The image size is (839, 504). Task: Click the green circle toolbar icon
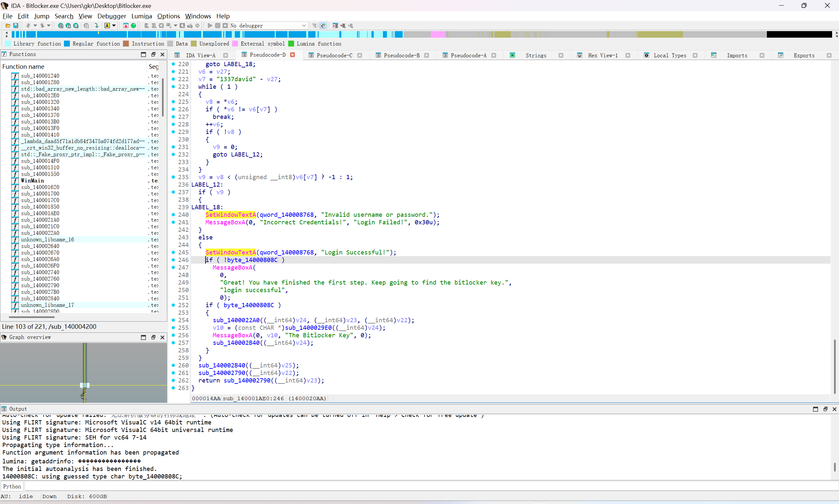coord(133,26)
